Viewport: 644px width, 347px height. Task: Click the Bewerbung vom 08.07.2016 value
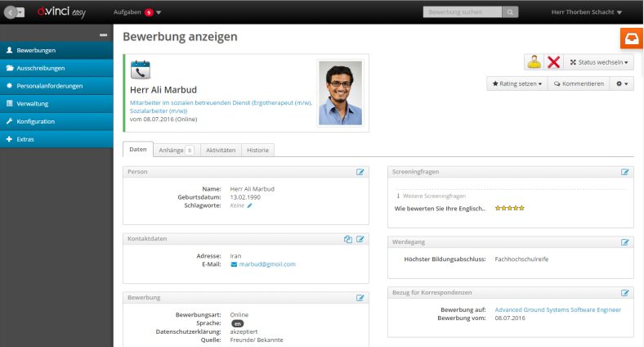pos(510,318)
